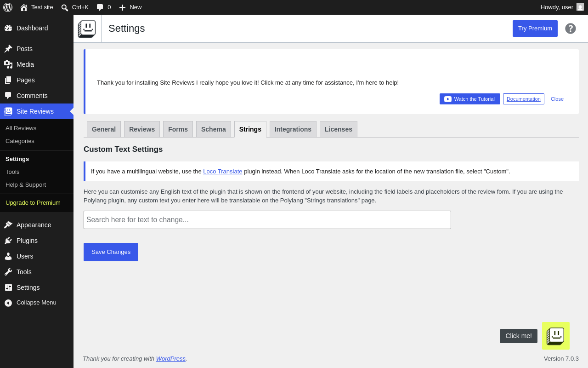Open All Reviews submenu item
This screenshot has height=368, width=588.
coord(37,128)
